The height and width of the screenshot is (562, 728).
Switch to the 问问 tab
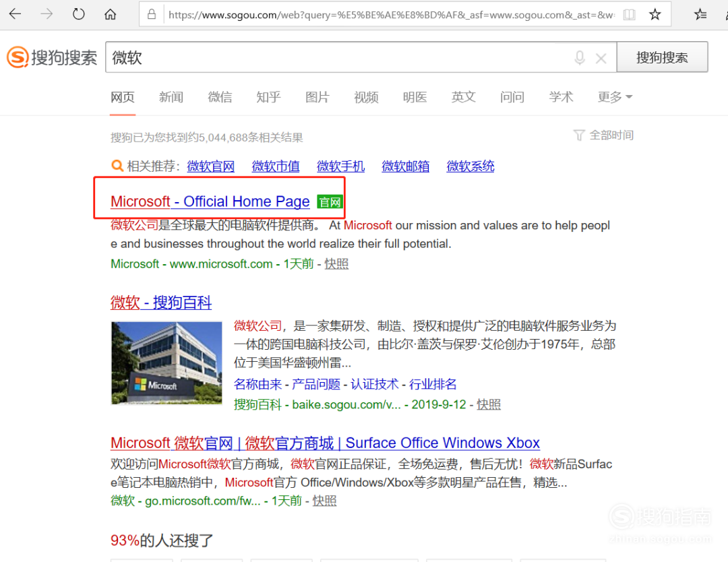512,97
